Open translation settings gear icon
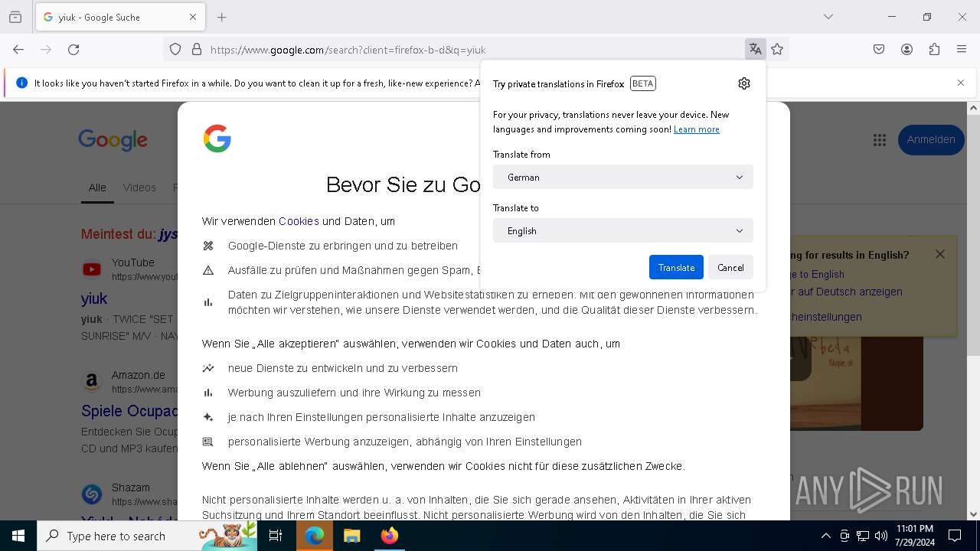This screenshot has height=551, width=980. (744, 83)
